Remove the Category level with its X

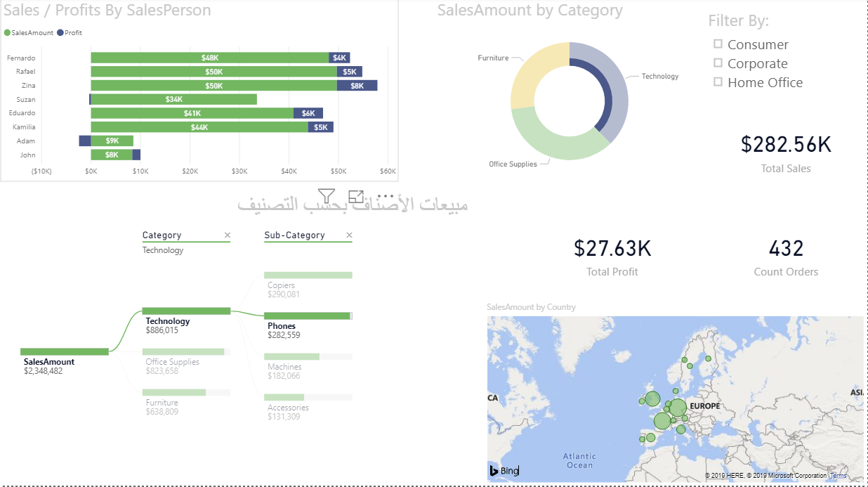coord(227,235)
